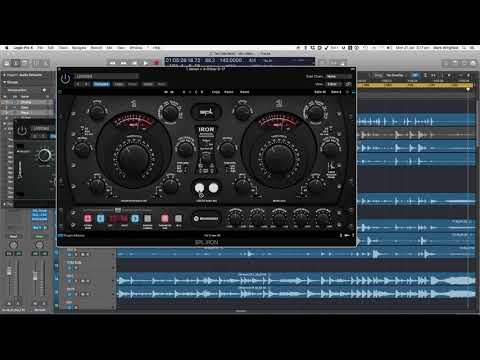Open the Window menu in the menu bar
Image resolution: width=480 pixels, height=360 pixels.
pyautogui.click(x=136, y=48)
